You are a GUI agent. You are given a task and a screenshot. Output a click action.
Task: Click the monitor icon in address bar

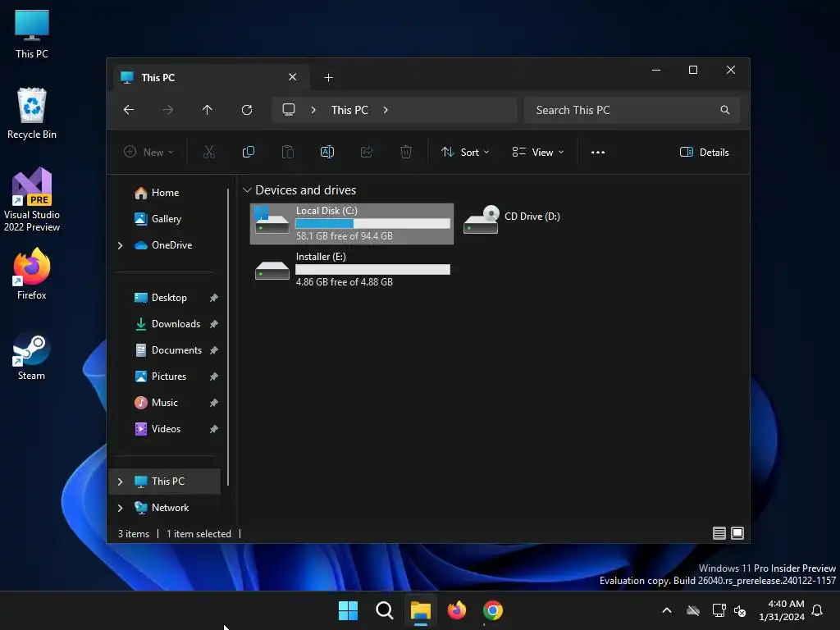(x=289, y=110)
